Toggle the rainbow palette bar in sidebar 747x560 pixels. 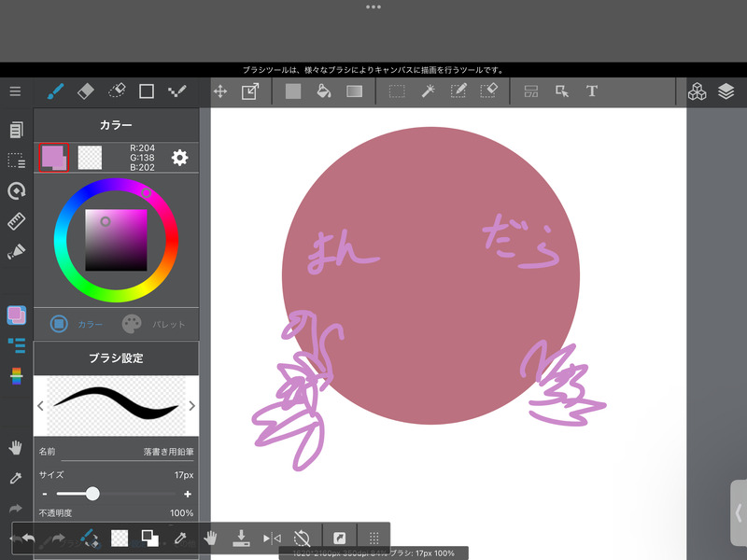coord(16,376)
